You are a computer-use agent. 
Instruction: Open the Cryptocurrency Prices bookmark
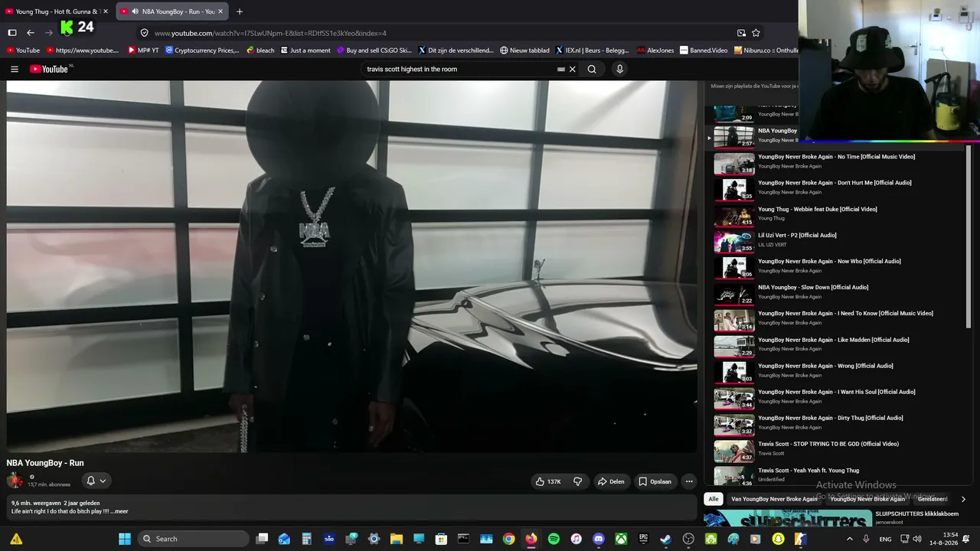coord(202,51)
